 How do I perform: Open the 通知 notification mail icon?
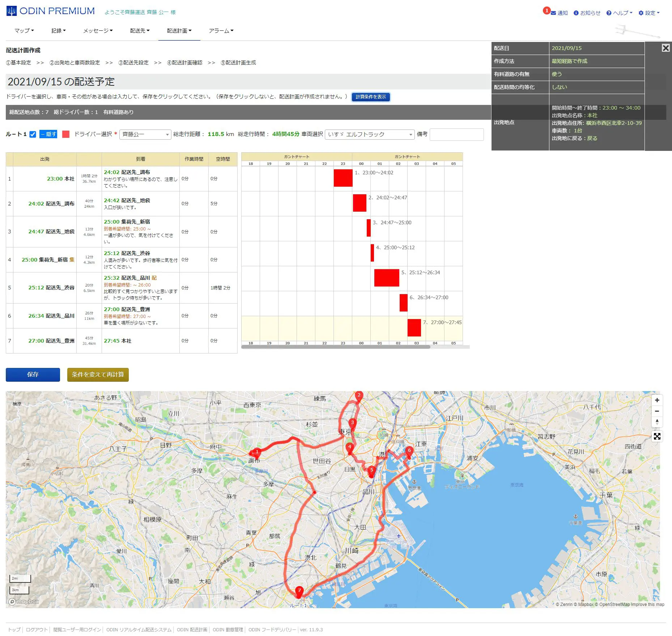pyautogui.click(x=553, y=13)
